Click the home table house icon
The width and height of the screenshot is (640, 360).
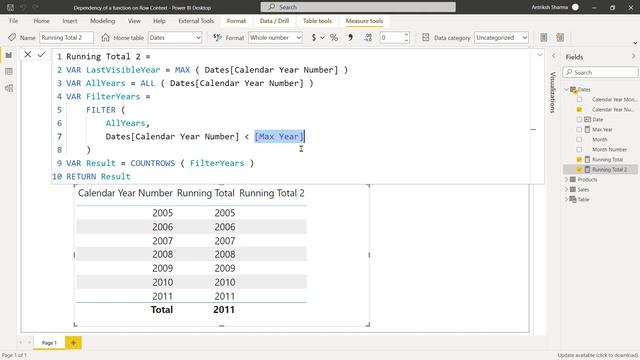105,38
